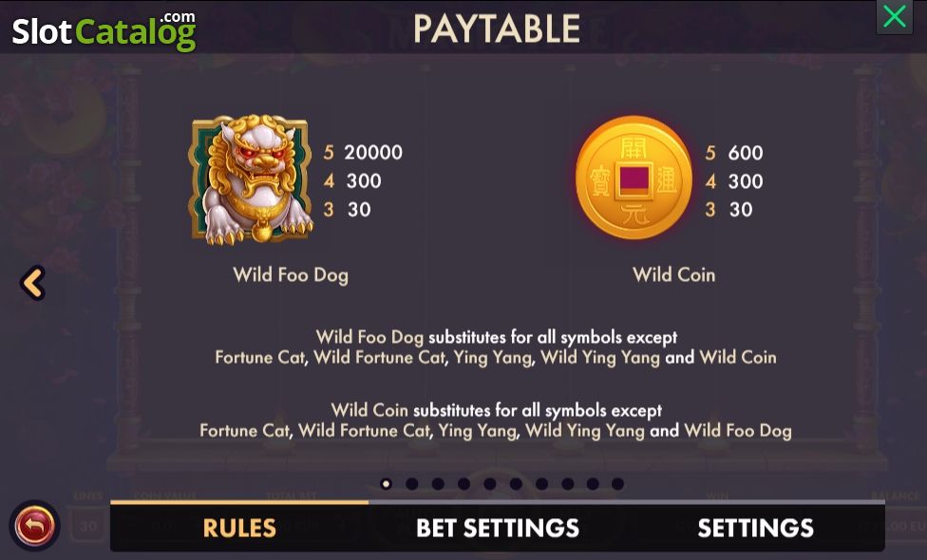Jump to the seventh paytable page dot
Image resolution: width=927 pixels, height=560 pixels.
pyautogui.click(x=541, y=484)
